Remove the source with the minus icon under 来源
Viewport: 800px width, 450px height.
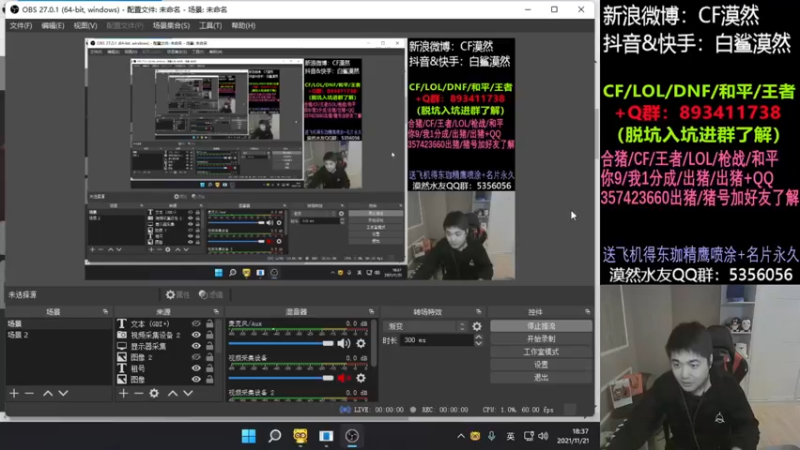[138, 393]
